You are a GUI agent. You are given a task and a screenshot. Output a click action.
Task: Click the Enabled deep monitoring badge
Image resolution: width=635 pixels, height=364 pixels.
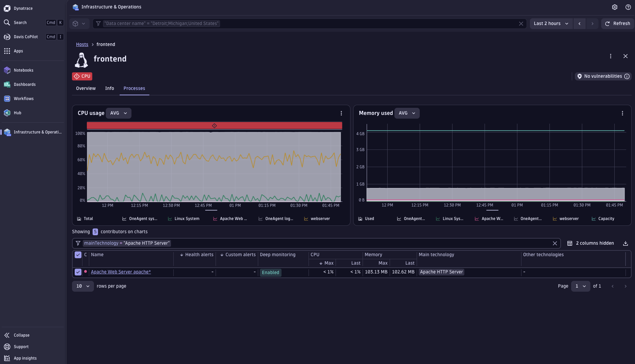[271, 272]
